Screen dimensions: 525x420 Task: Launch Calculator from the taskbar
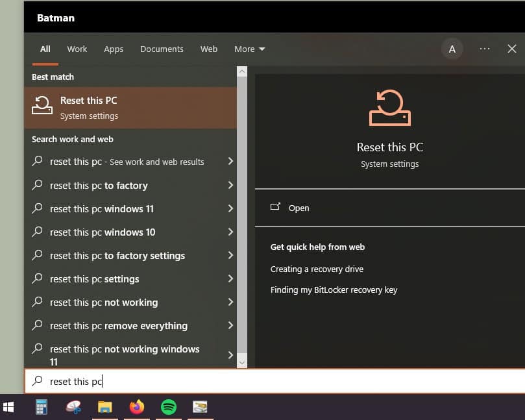coord(42,407)
